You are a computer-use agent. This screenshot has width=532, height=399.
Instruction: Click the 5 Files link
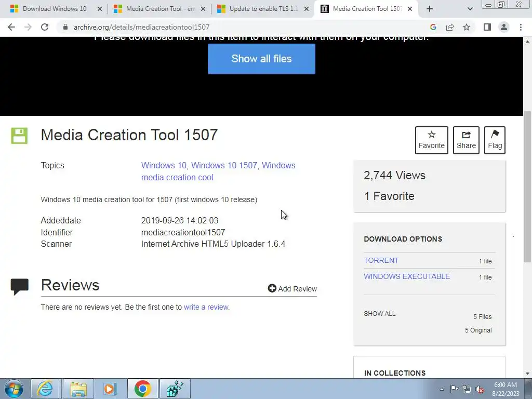[483, 317]
